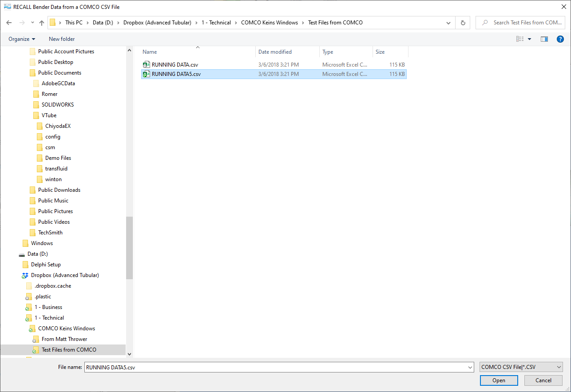Click the Search Test Files field
Image resolution: width=571 pixels, height=392 pixels.
(524, 23)
